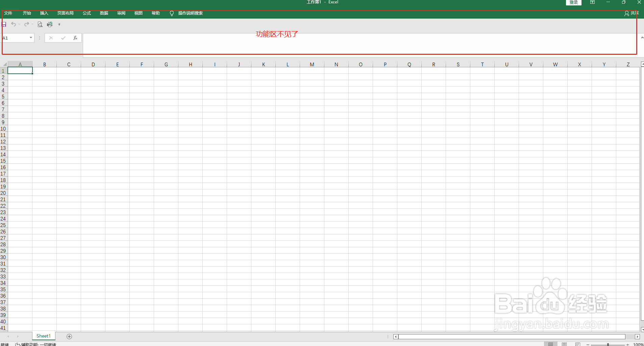This screenshot has width=644, height=346.
Task: Expand the Redo history dropdown arrow
Action: (x=32, y=24)
